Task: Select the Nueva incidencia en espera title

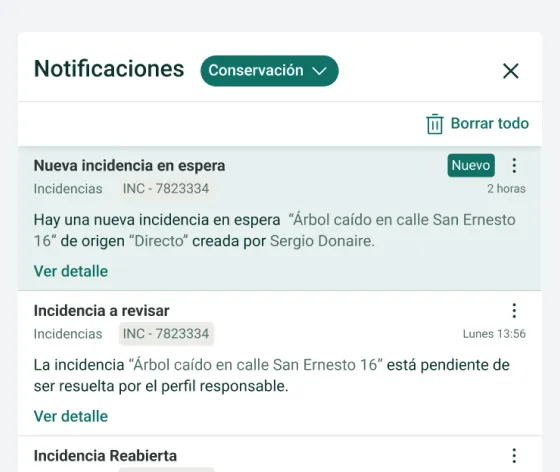Action: click(129, 166)
